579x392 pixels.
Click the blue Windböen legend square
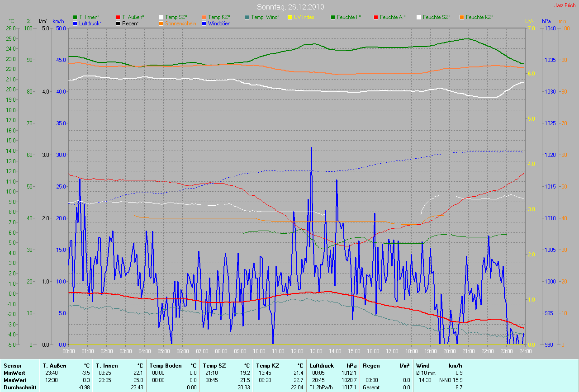(204, 24)
